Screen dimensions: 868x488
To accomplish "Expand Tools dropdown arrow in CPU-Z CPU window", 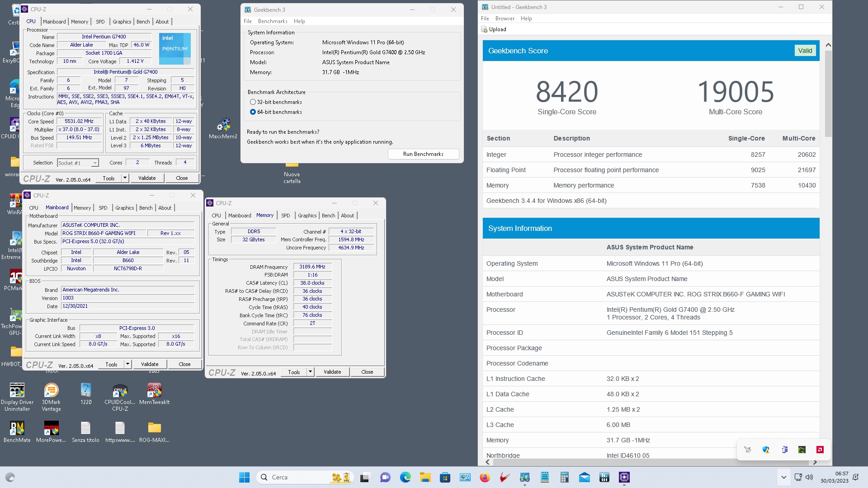I will coord(125,178).
